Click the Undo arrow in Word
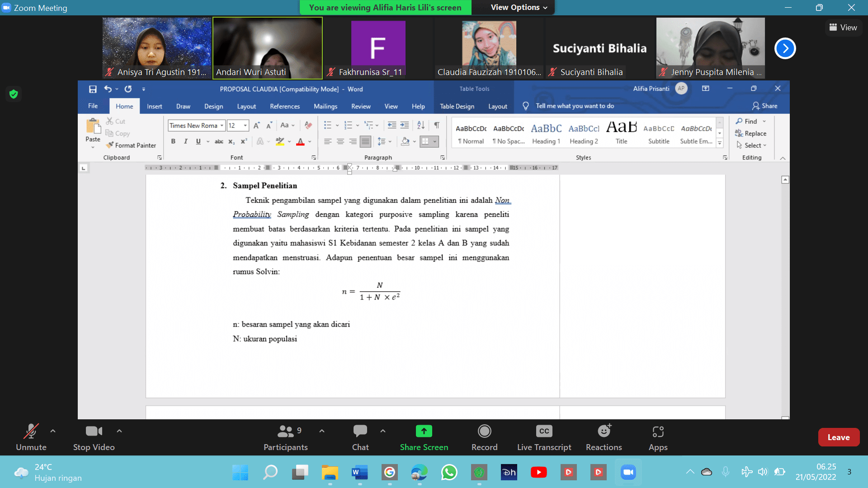 [x=108, y=89]
